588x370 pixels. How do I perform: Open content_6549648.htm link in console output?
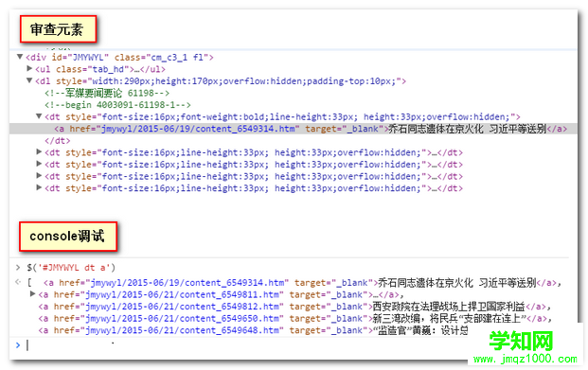pyautogui.click(x=183, y=330)
